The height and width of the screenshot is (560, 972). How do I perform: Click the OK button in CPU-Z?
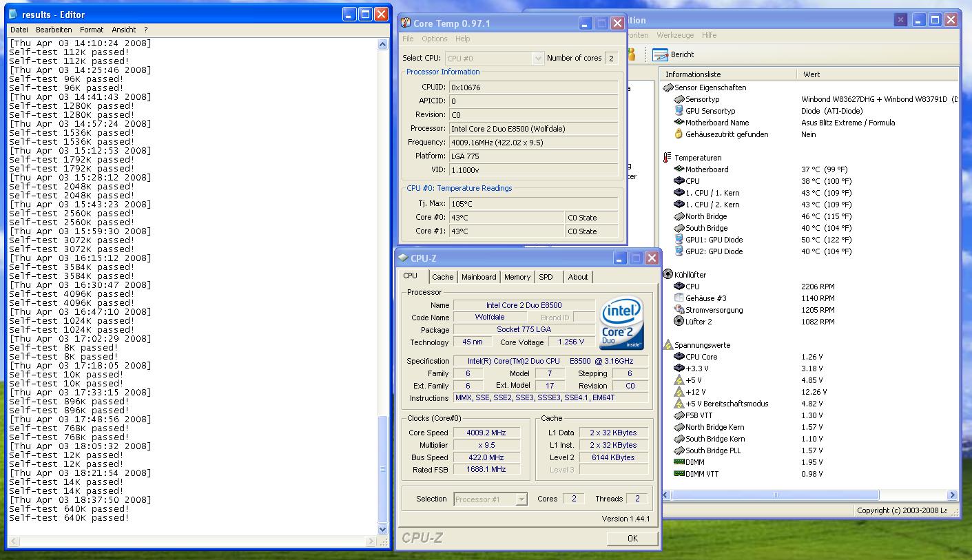[632, 538]
